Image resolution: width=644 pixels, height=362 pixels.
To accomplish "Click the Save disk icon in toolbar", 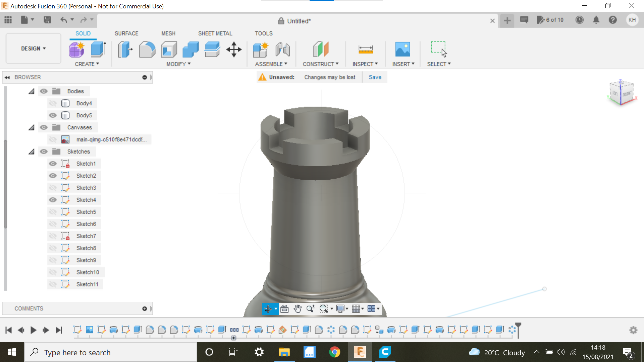I will coord(47,20).
